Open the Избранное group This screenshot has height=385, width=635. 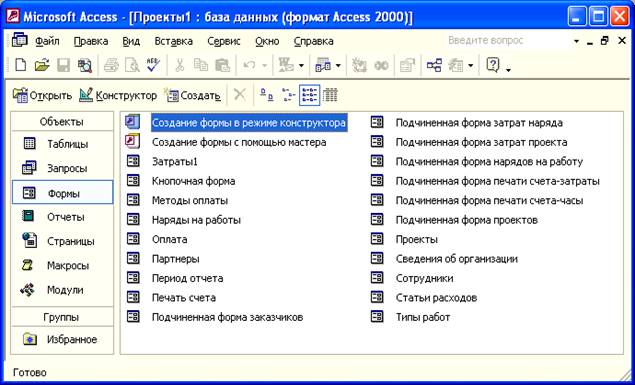coord(62,339)
